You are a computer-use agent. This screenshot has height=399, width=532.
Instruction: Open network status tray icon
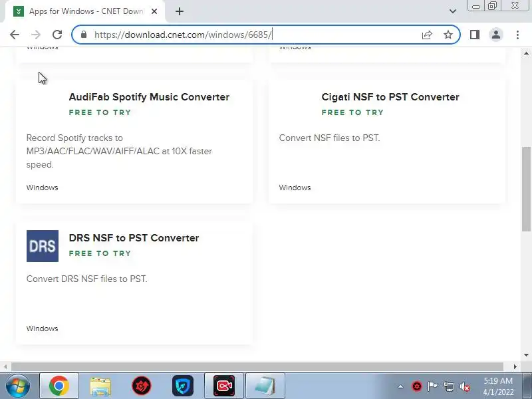pos(448,386)
